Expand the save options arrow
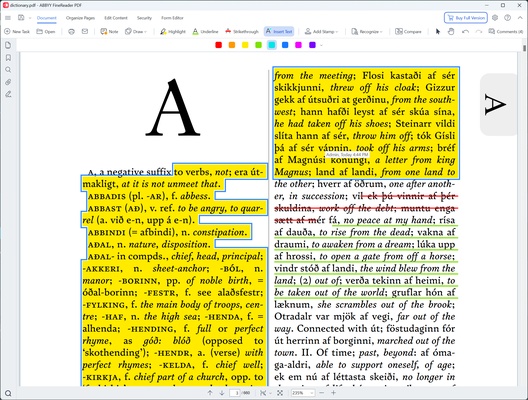 coord(30,18)
